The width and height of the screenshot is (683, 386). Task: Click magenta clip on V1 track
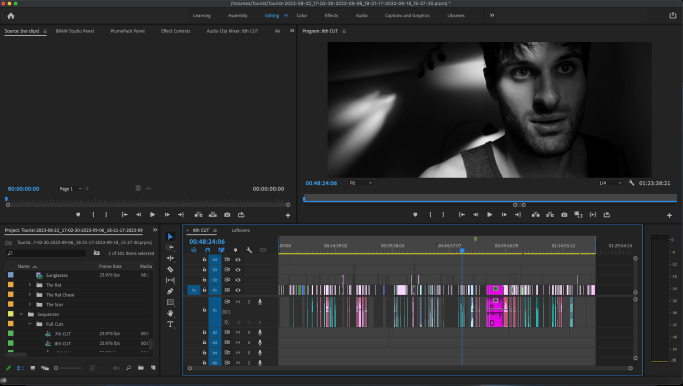click(494, 290)
